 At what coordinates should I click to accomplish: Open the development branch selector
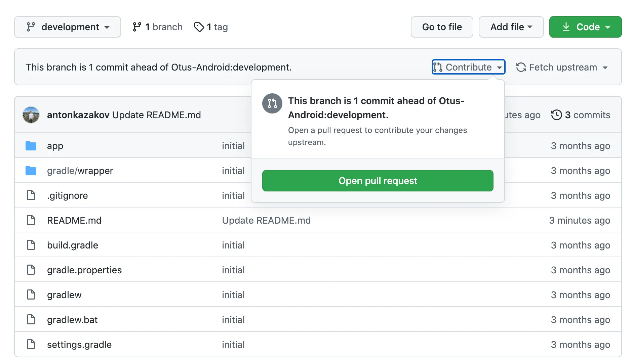[67, 27]
